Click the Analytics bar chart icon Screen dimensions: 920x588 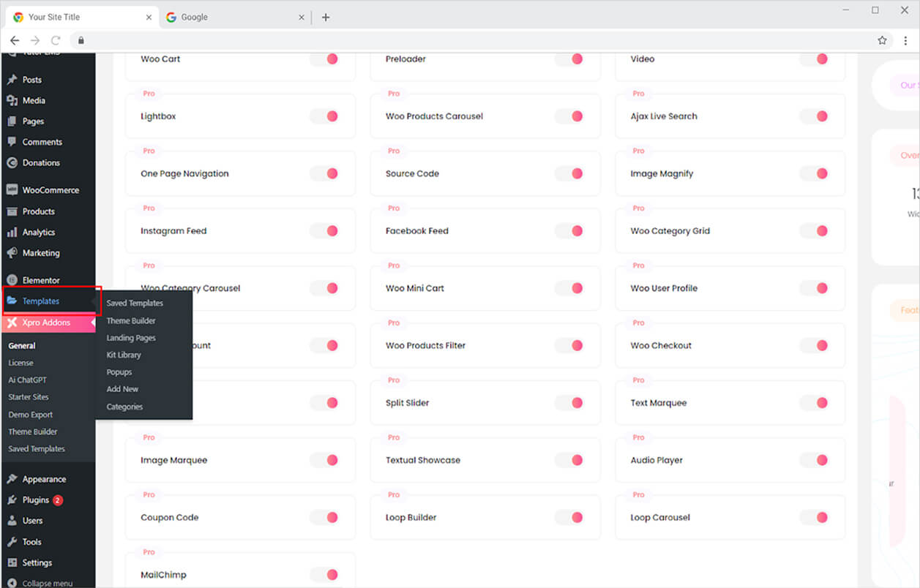coord(12,233)
